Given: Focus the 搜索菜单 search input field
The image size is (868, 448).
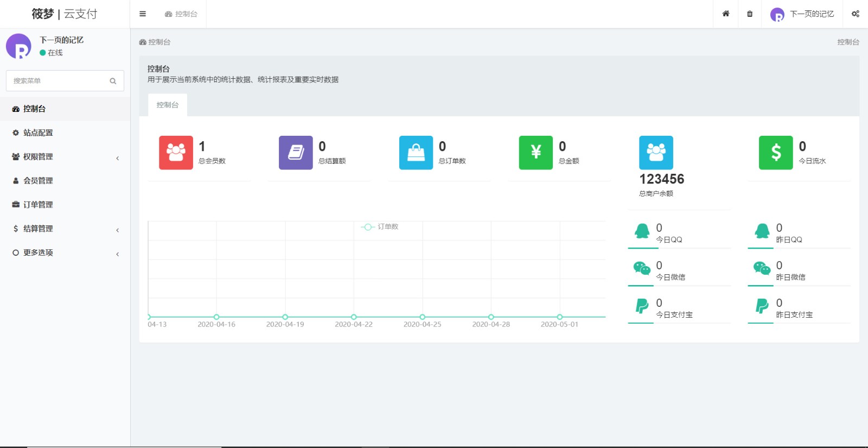Looking at the screenshot, I should click(x=57, y=81).
